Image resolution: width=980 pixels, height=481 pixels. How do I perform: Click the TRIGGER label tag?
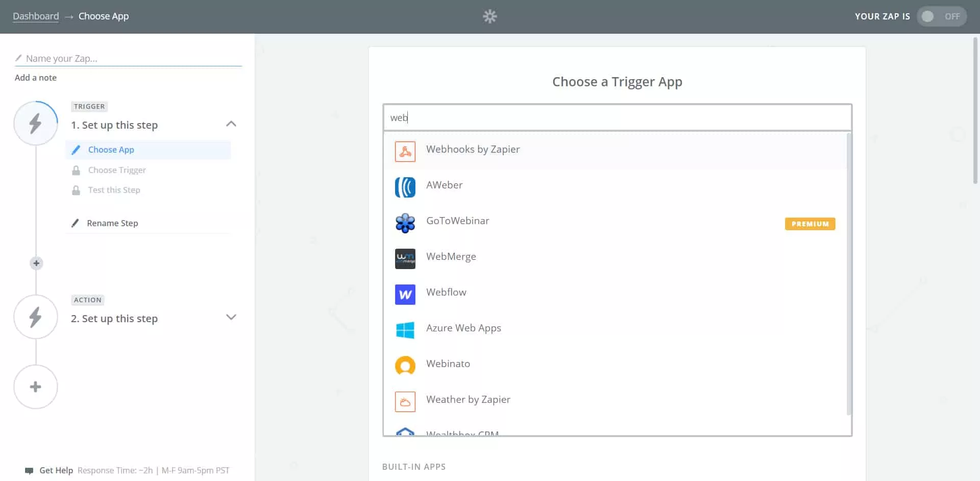tap(89, 106)
